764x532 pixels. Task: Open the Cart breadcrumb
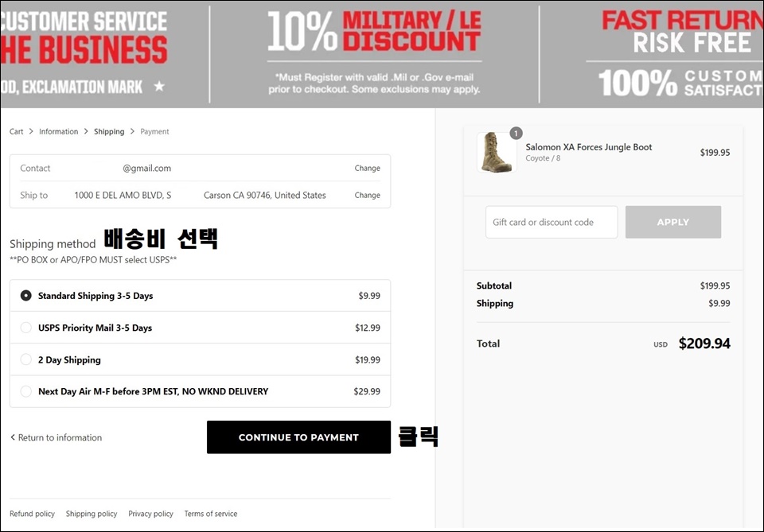point(16,131)
